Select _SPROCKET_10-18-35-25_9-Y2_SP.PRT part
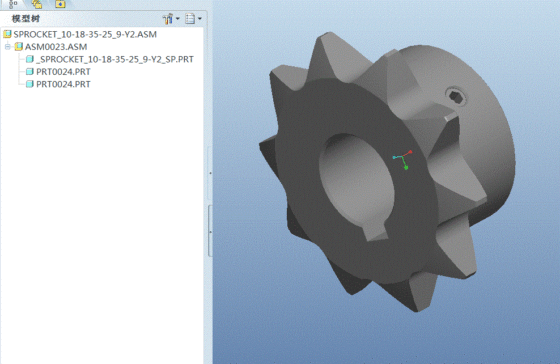The height and width of the screenshot is (364, 560). pos(115,59)
